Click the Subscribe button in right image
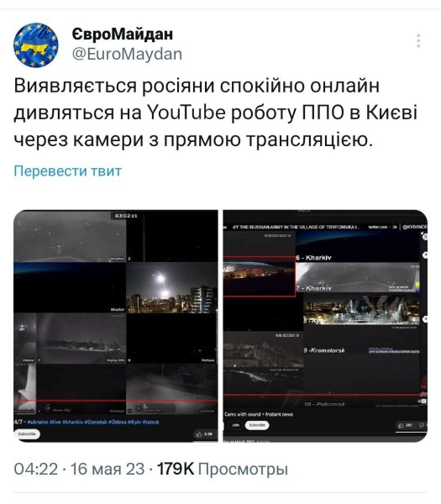 (257, 425)
